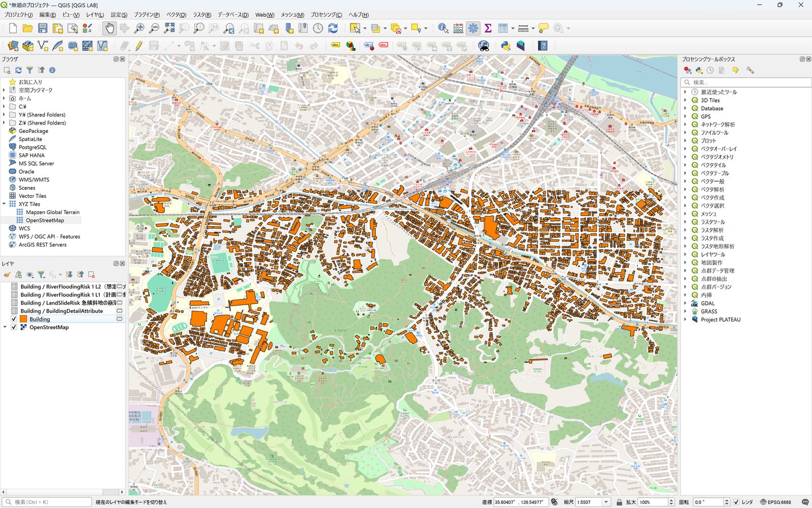The height and width of the screenshot is (508, 812).
Task: Expand the Project PLATEAU toolbox group
Action: point(685,320)
